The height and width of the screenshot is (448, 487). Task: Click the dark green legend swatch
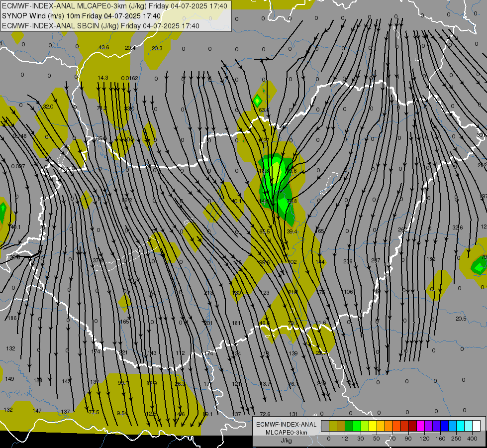[x=349, y=426]
